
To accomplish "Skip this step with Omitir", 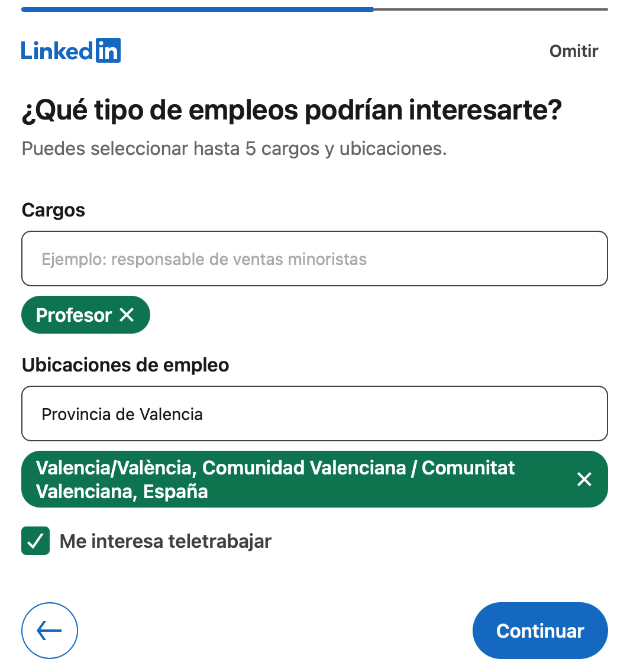I will coord(574,51).
